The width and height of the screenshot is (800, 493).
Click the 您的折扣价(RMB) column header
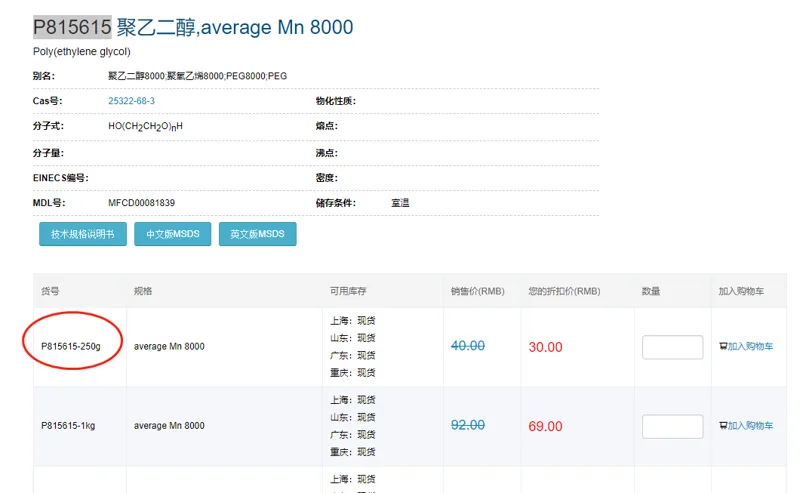click(564, 291)
